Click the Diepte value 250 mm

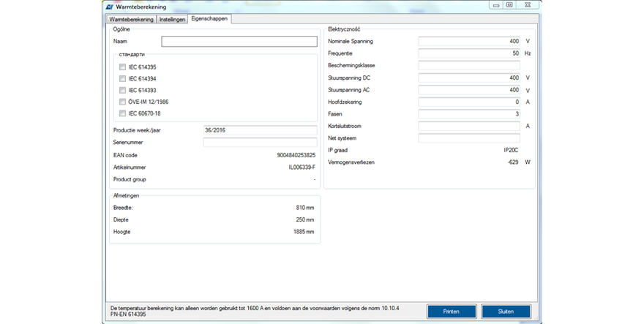click(304, 219)
